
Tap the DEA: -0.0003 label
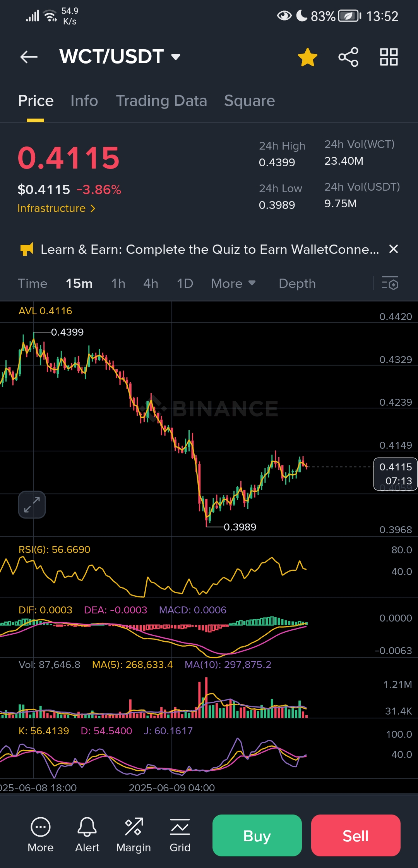(x=116, y=610)
